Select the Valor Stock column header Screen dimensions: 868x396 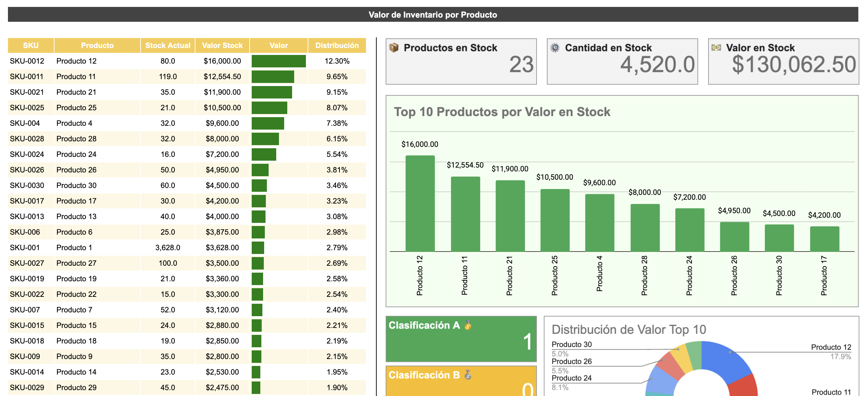(x=222, y=45)
